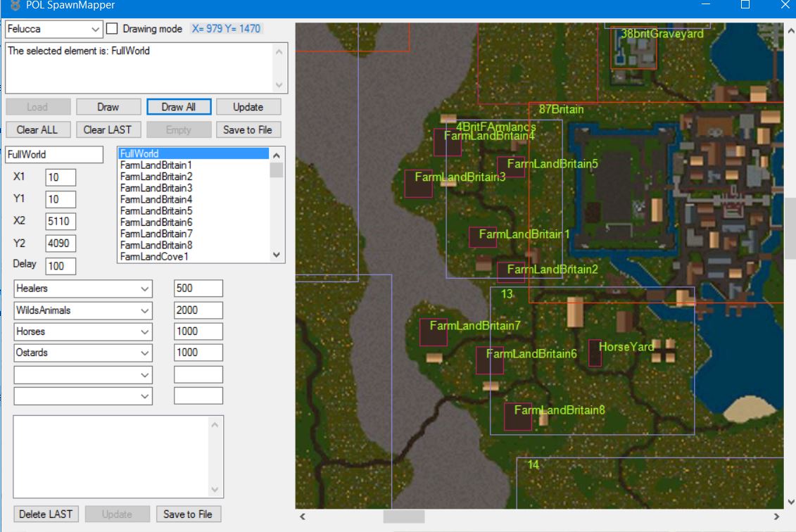Select FarmLandCove1 in the list

pos(194,256)
